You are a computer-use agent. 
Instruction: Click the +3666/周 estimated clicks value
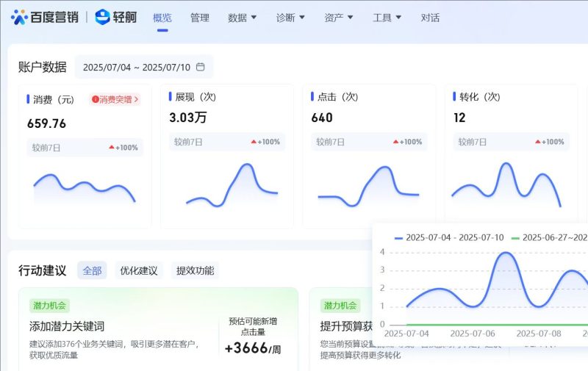(253, 348)
